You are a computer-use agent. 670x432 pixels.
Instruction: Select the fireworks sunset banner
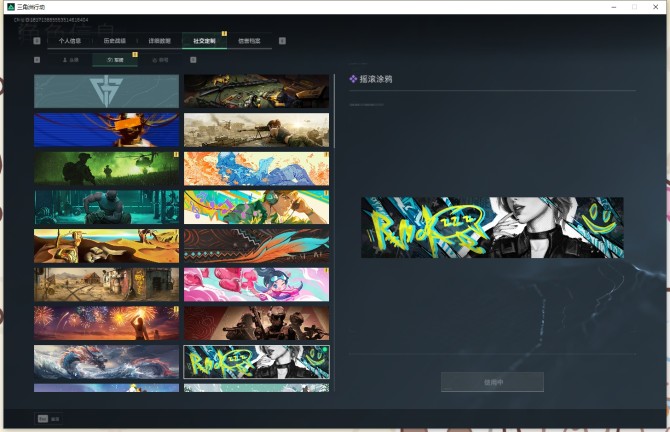tap(106, 323)
